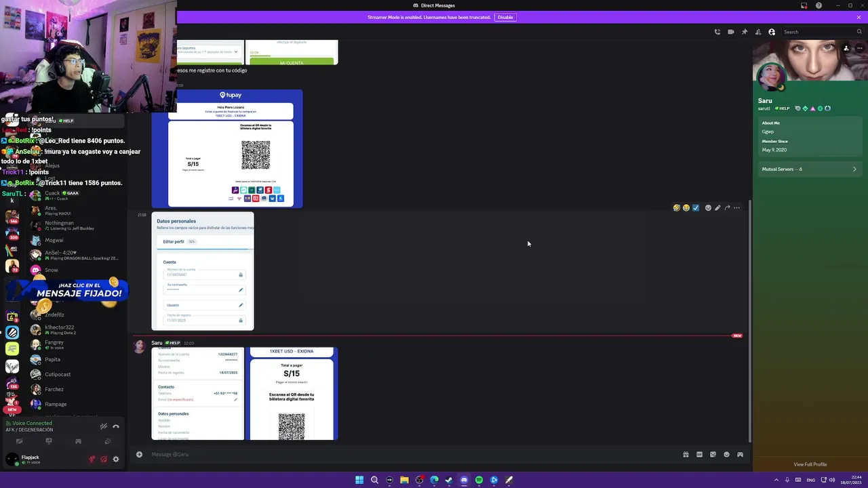This screenshot has height=488, width=868.
Task: Disconnect from voice channel
Action: [116, 426]
